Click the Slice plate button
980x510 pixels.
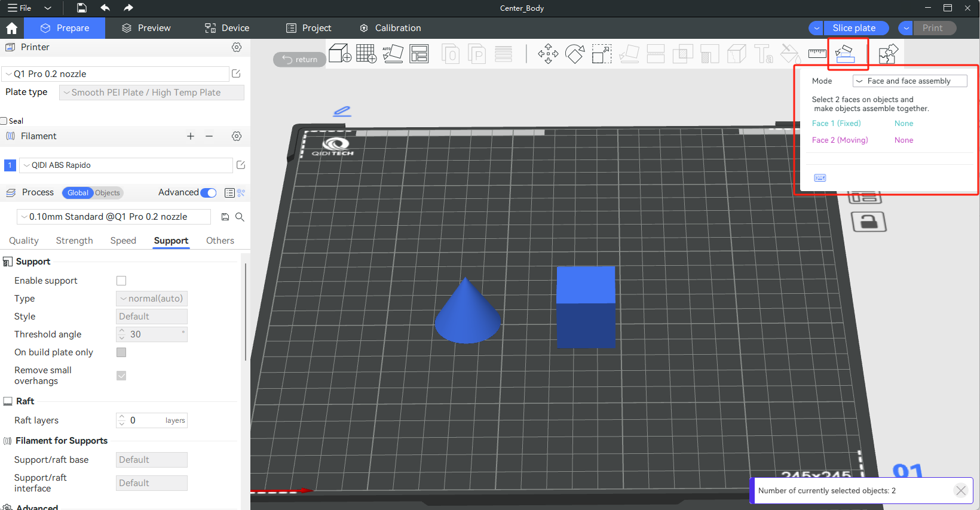tap(853, 28)
